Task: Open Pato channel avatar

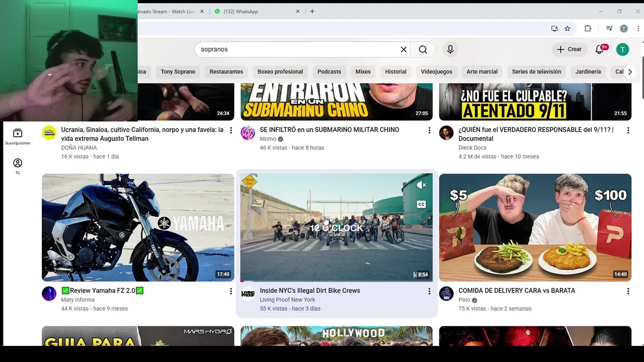Action: point(446,294)
